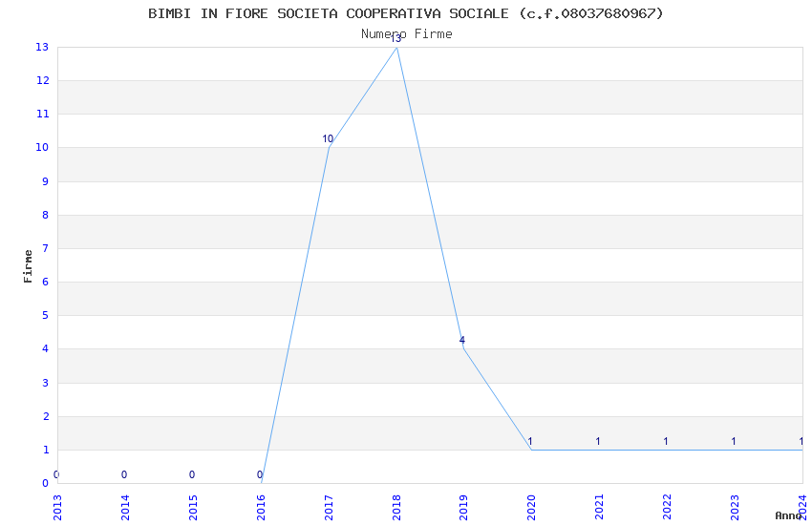812x525 pixels.
Task: Select the 2018 year label on x-axis
Action: click(396, 508)
